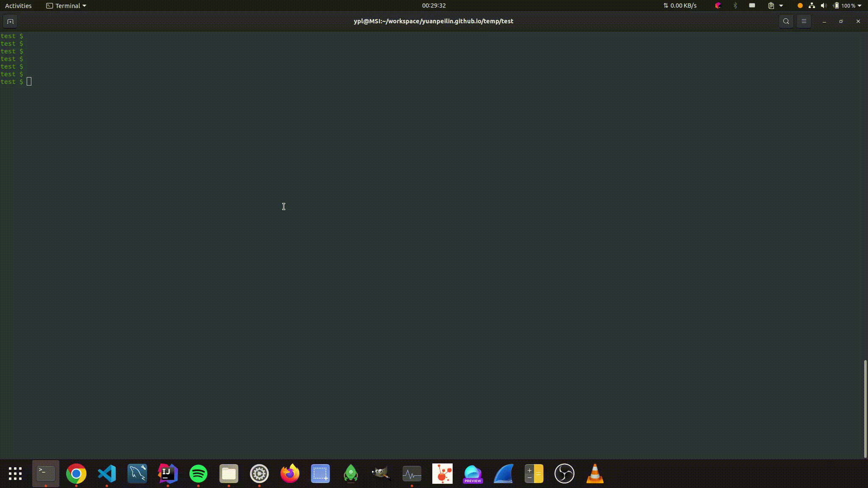This screenshot has height=488, width=868.
Task: Click the volume icon in tray
Action: coord(823,6)
